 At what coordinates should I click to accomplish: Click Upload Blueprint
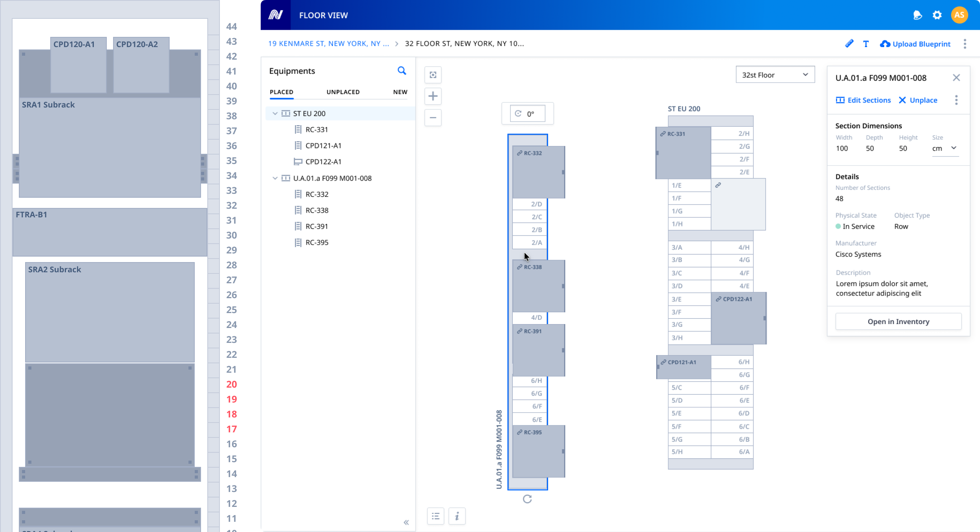pyautogui.click(x=915, y=44)
